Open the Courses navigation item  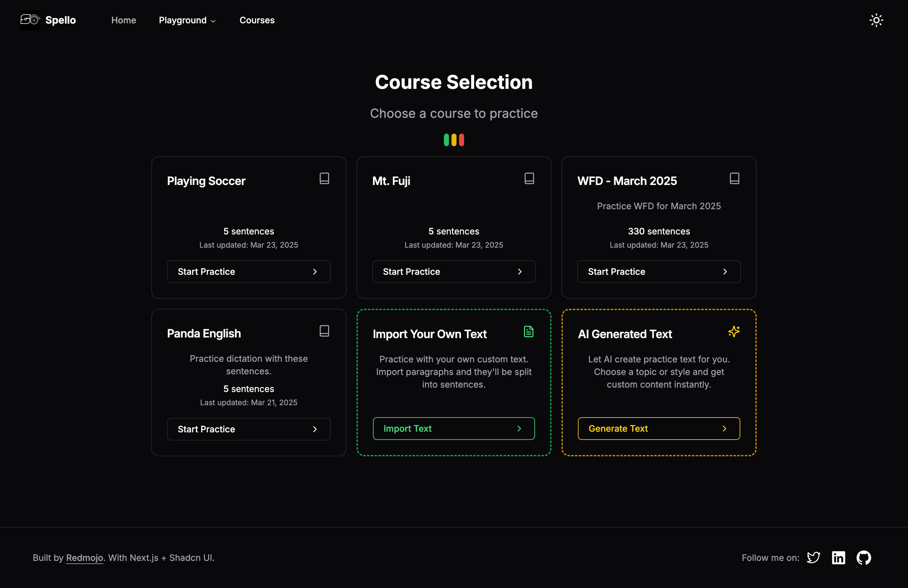257,20
